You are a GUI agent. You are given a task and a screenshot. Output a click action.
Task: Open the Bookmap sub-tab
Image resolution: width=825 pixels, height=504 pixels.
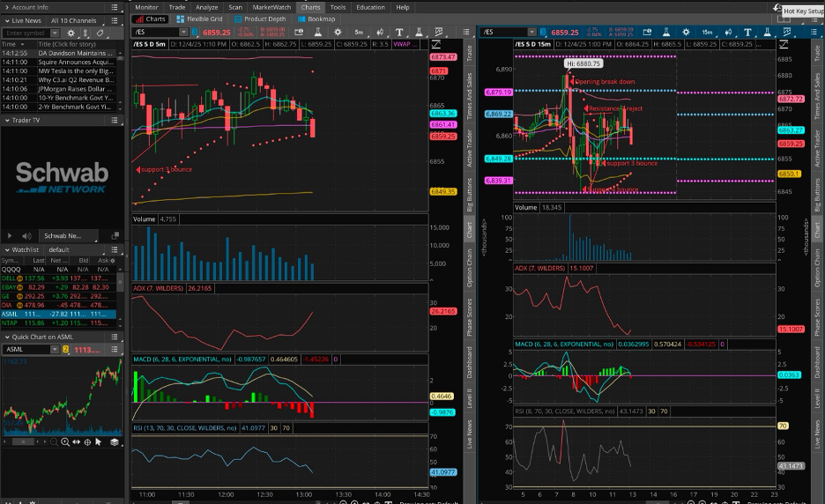click(x=316, y=19)
